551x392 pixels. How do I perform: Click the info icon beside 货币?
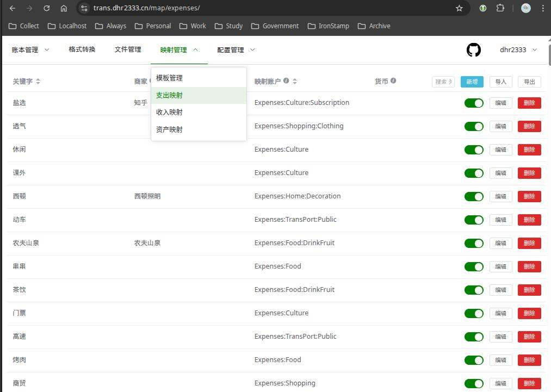(393, 81)
